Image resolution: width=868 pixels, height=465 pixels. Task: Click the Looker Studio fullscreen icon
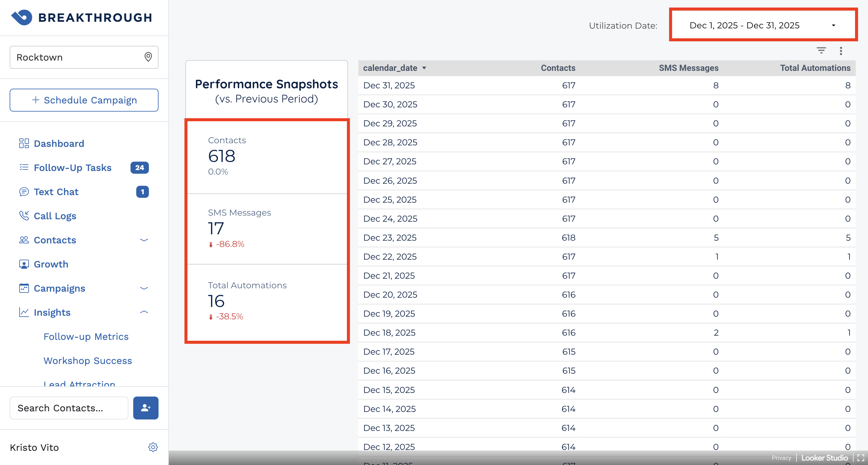coord(860,457)
